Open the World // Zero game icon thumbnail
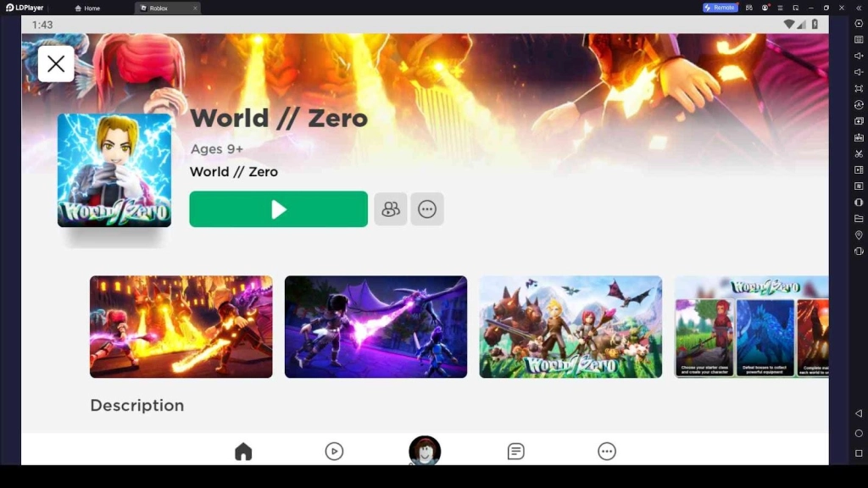868x488 pixels. tap(114, 170)
